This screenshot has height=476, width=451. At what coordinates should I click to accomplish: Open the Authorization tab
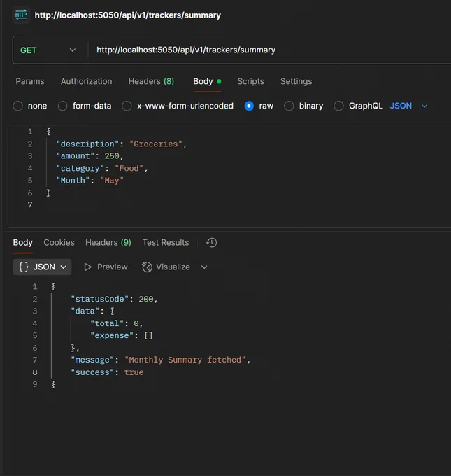click(87, 81)
